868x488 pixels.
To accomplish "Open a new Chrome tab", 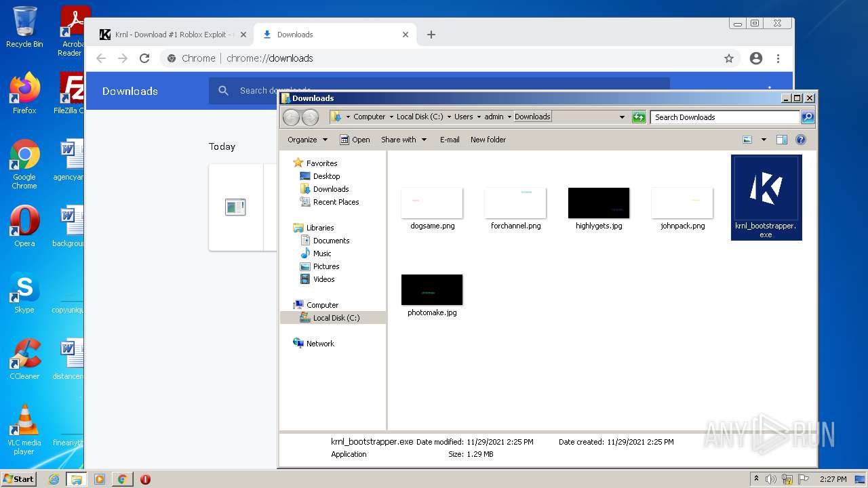I will (x=431, y=35).
